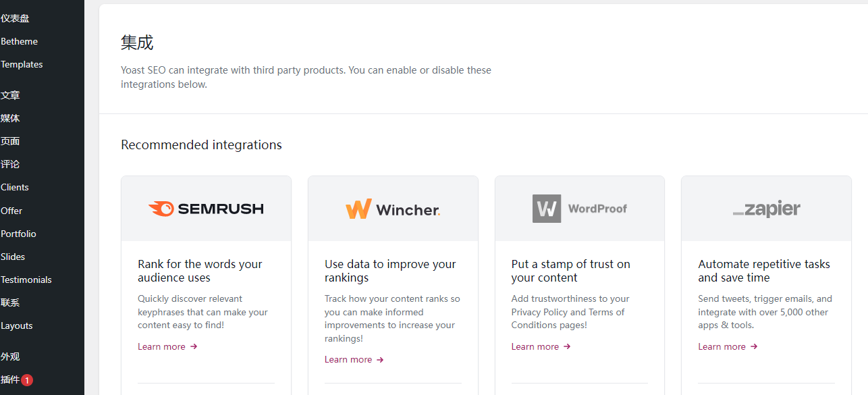The width and height of the screenshot is (868, 395).
Task: Open the Portfolio sidebar item
Action: 18,234
